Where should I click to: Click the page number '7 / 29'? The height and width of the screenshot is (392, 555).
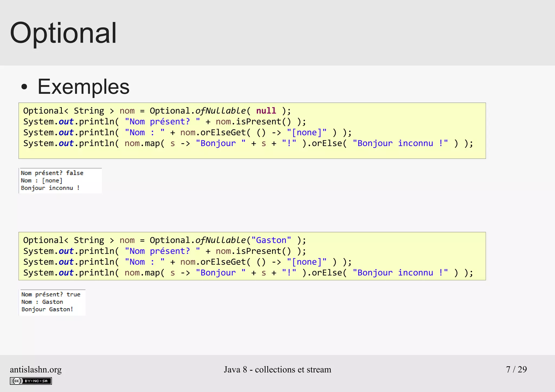point(517,370)
